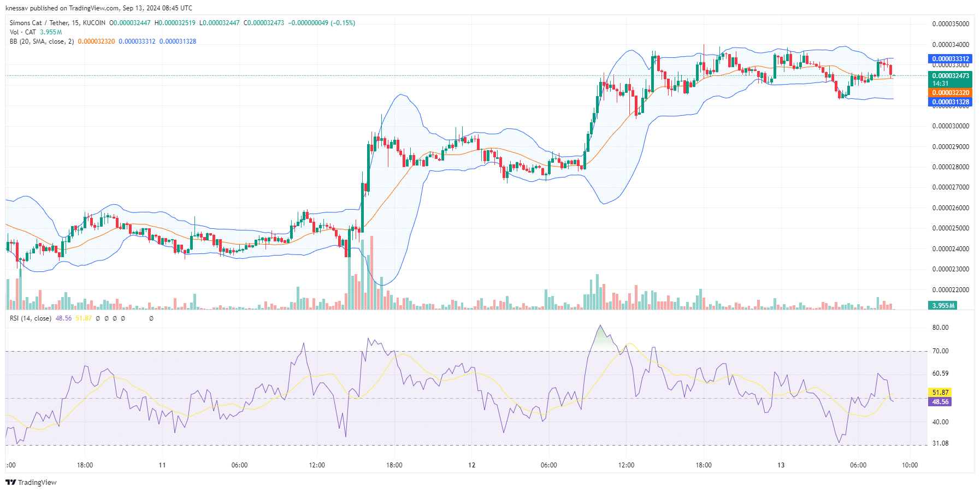This screenshot has height=492, width=980.
Task: Click the high value H0.000032519
Action: (175, 23)
